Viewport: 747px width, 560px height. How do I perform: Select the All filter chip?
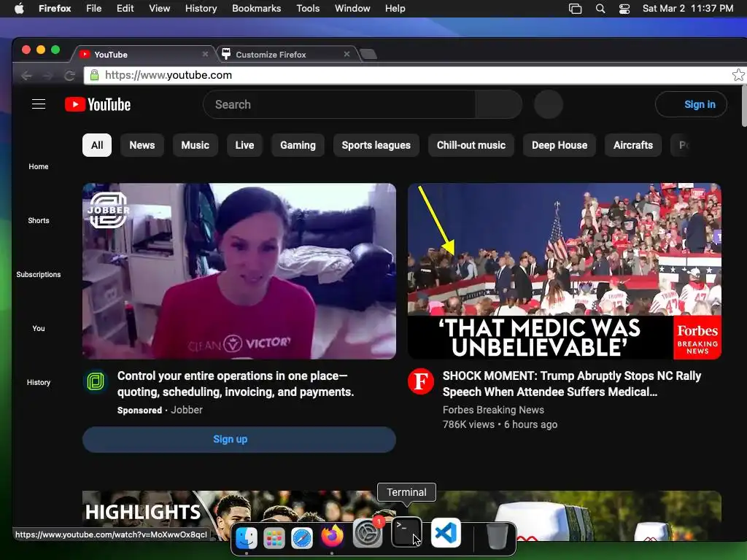[97, 145]
